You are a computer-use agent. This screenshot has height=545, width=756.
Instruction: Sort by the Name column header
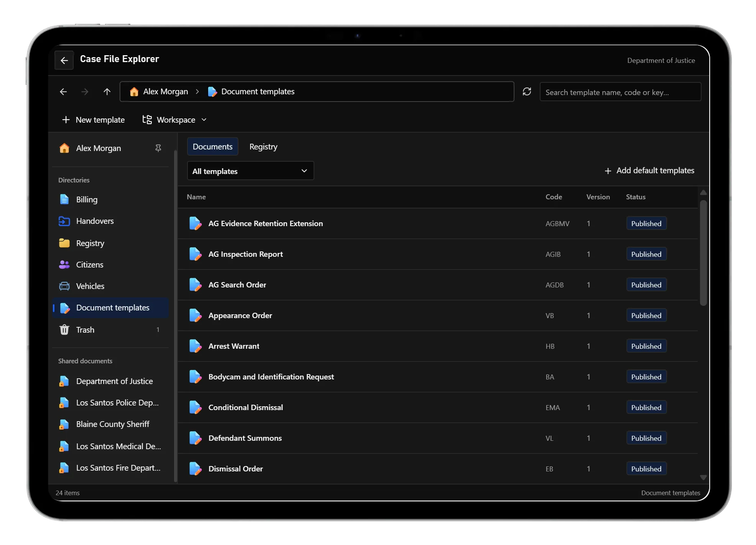tap(196, 197)
